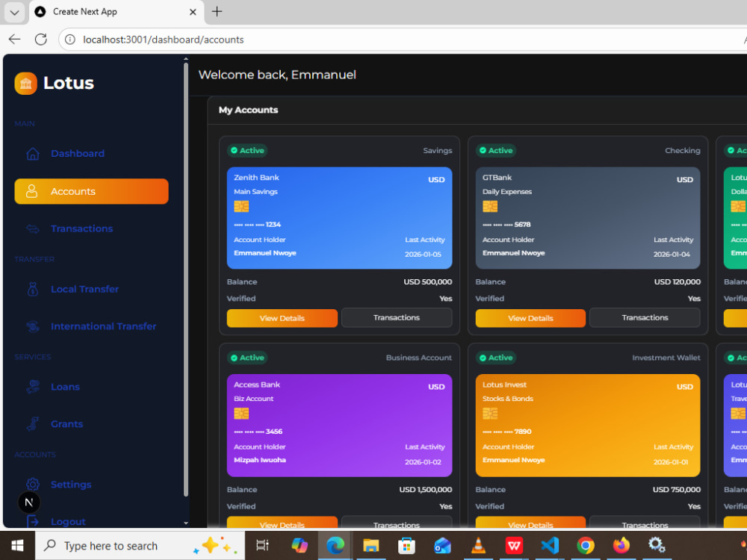Open International Transfer in the sidebar
747x560 pixels.
click(x=91, y=327)
